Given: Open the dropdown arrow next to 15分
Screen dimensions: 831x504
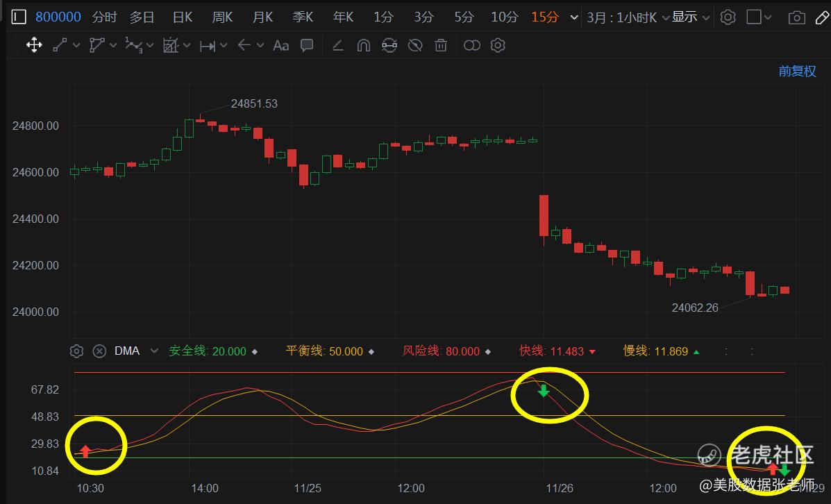Looking at the screenshot, I should tap(574, 17).
